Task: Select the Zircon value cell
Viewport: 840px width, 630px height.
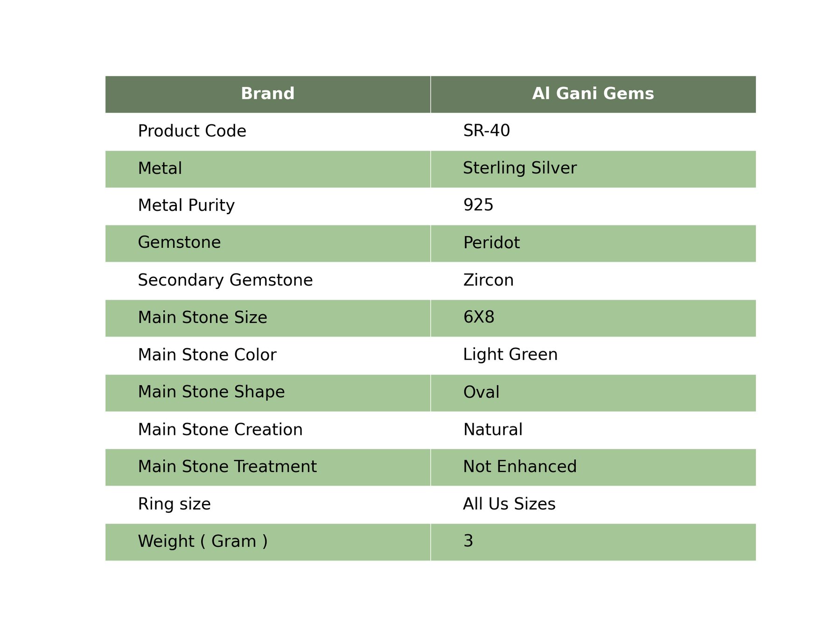Action: (x=593, y=280)
